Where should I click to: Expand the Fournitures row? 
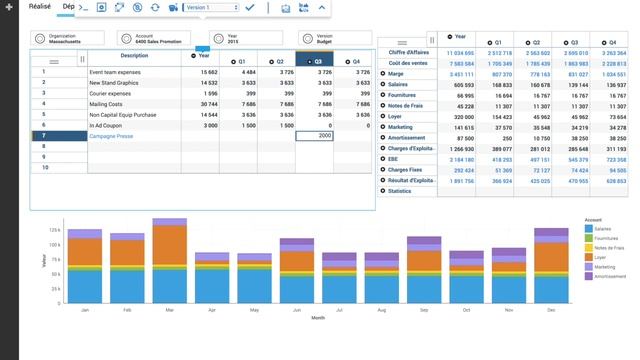pyautogui.click(x=383, y=95)
